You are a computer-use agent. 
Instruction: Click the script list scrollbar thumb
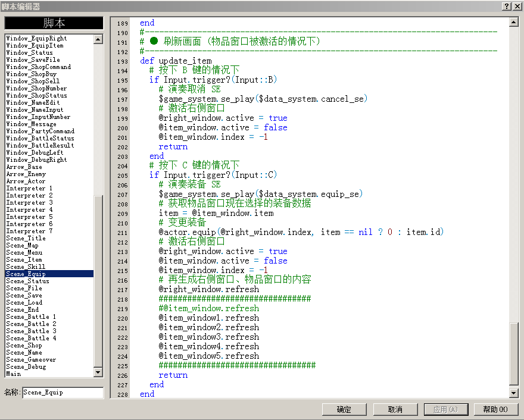point(98,281)
